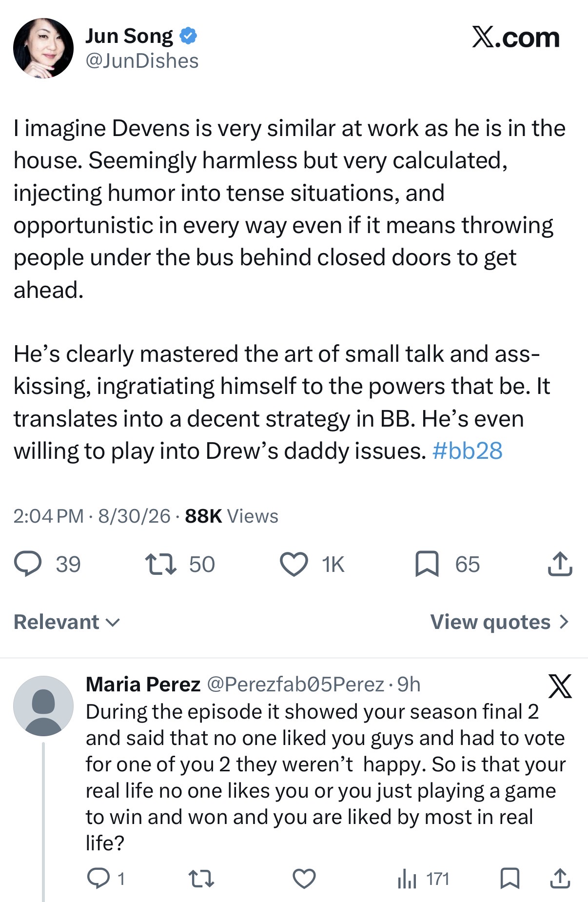Image resolution: width=588 pixels, height=902 pixels.
Task: Expand View quotes with the chevron
Action: pos(500,622)
